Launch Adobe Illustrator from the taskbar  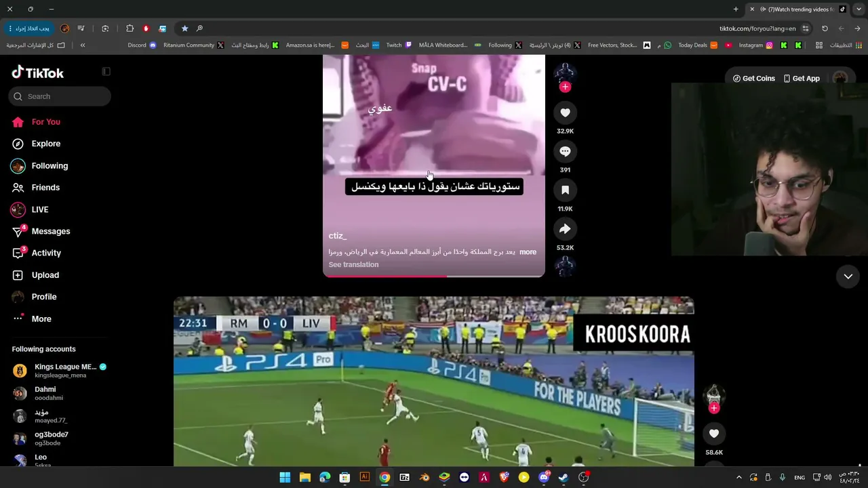[x=365, y=477]
